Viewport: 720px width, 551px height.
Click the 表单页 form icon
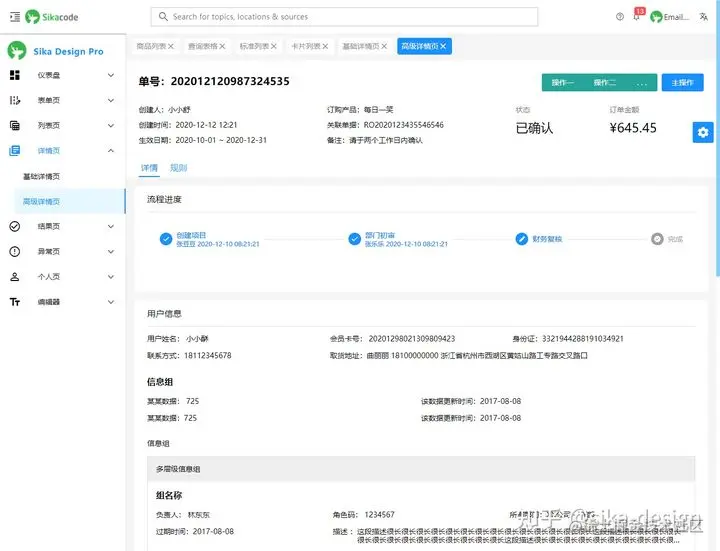point(15,100)
